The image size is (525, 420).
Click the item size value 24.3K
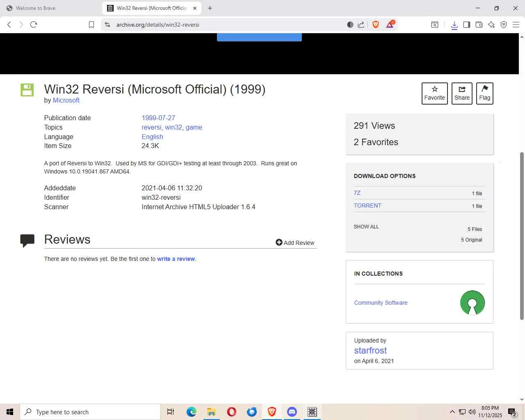pos(150,146)
